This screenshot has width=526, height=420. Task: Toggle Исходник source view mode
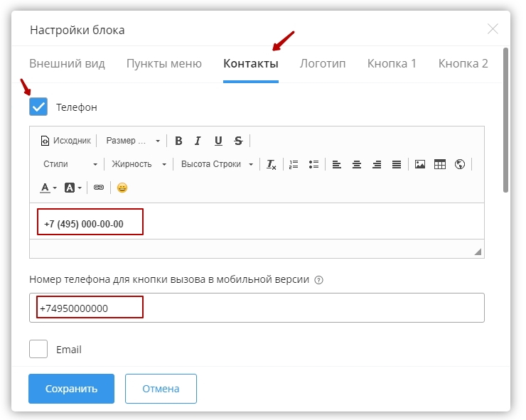pyautogui.click(x=66, y=141)
